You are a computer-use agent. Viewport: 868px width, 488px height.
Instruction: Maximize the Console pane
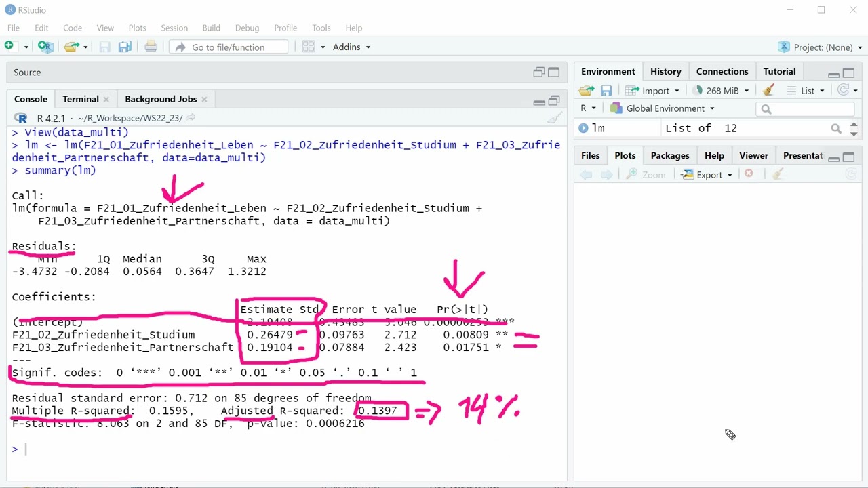click(553, 101)
